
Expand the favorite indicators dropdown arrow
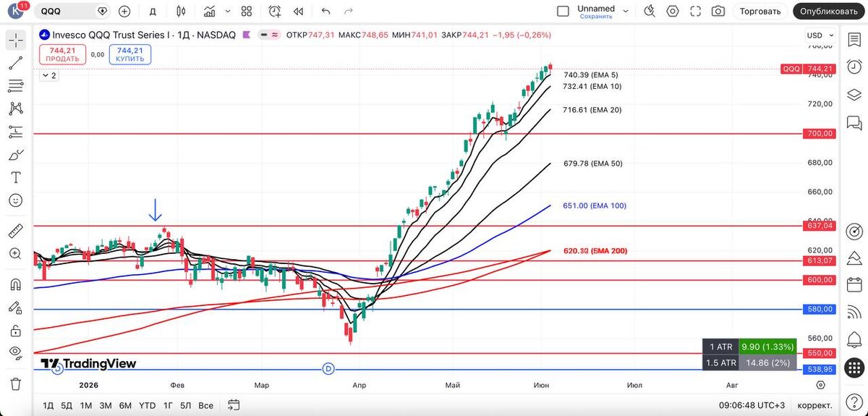point(228,11)
